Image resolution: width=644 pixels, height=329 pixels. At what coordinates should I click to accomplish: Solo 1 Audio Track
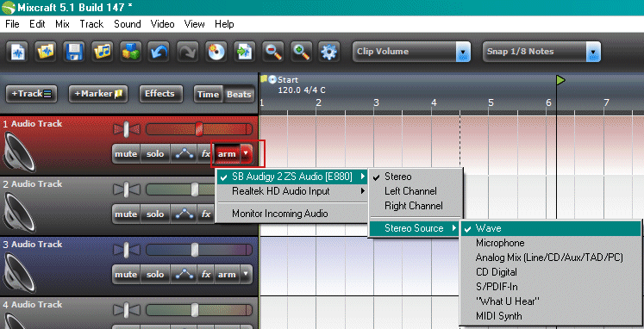(x=155, y=154)
